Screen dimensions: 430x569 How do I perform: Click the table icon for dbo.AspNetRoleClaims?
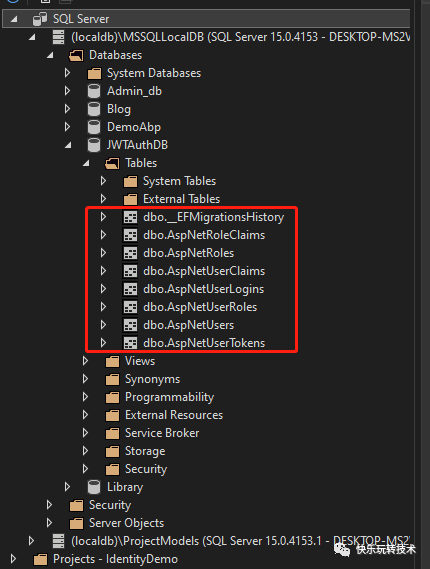(130, 235)
